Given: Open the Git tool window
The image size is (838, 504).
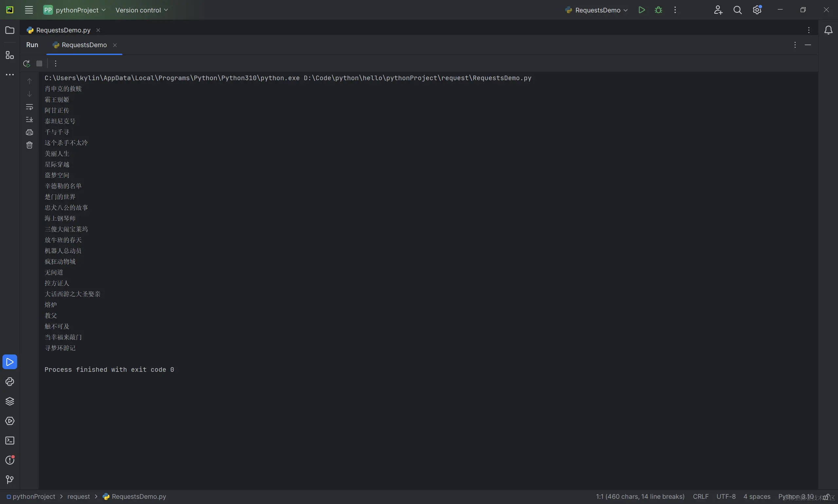Looking at the screenshot, I should click(x=10, y=479).
